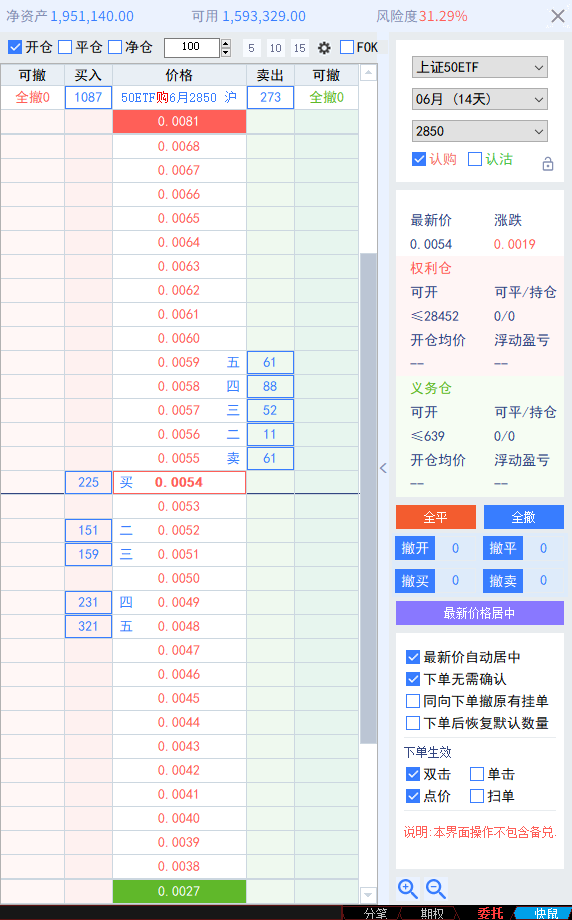The height and width of the screenshot is (920, 572).
Task: Click the zoom in magnifier icon
Action: [x=408, y=889]
